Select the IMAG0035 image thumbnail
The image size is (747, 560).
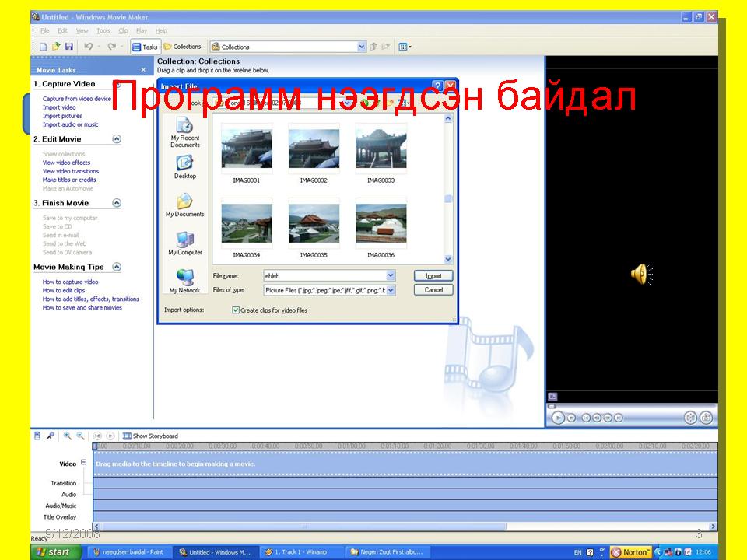click(x=314, y=225)
